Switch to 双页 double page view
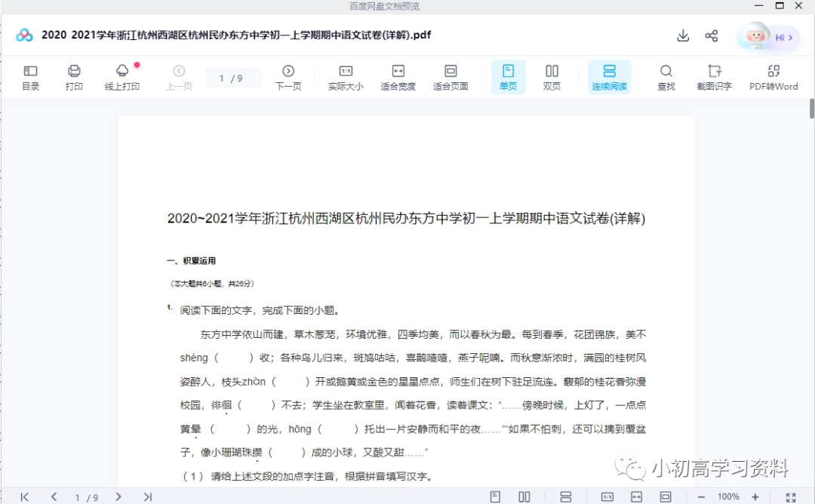This screenshot has width=815, height=504. [552, 78]
